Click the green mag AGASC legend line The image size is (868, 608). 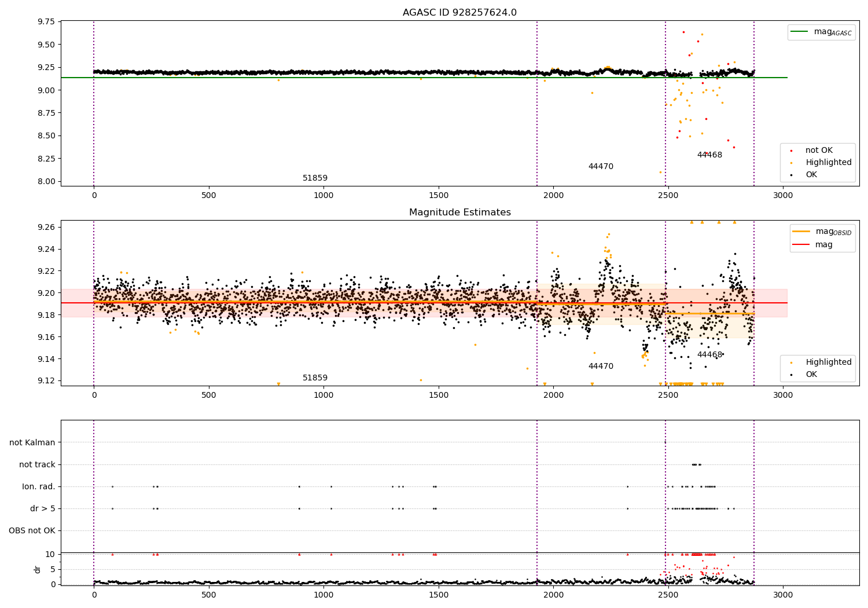[800, 32]
